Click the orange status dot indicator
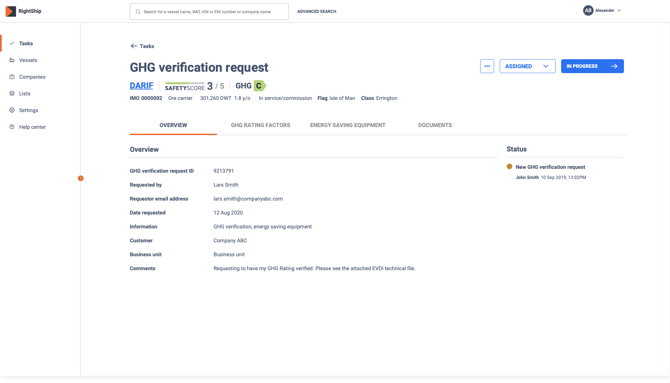Image resolution: width=670 pixels, height=383 pixels. coord(509,167)
